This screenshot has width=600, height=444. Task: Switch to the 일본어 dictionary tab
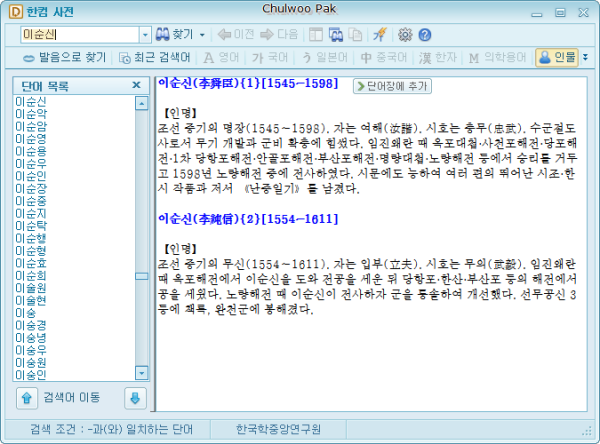click(x=324, y=58)
